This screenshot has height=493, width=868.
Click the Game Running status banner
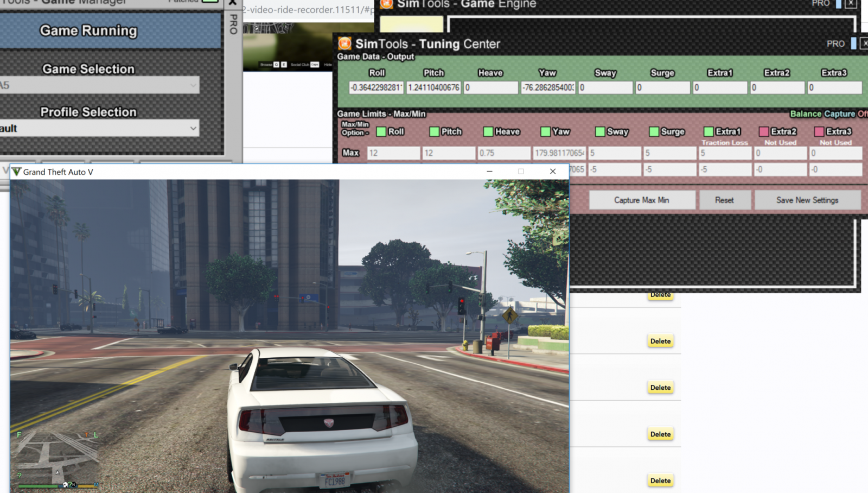[110, 30]
